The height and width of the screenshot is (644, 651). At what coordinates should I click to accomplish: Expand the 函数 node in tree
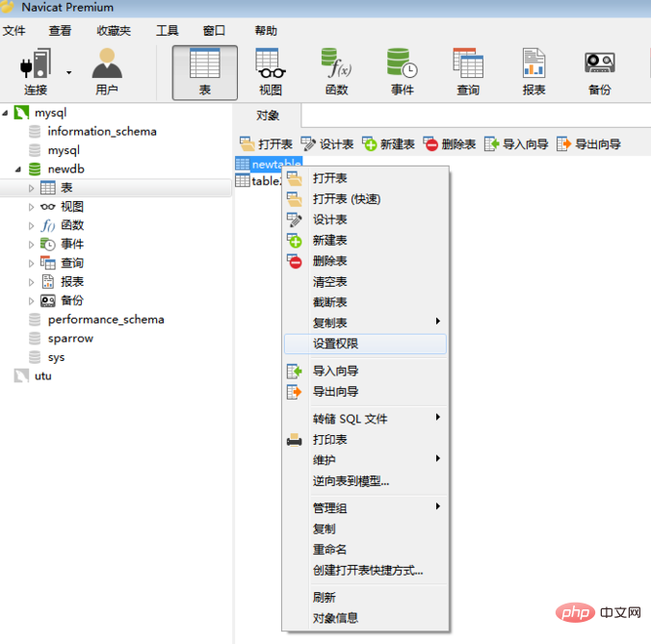click(x=31, y=225)
